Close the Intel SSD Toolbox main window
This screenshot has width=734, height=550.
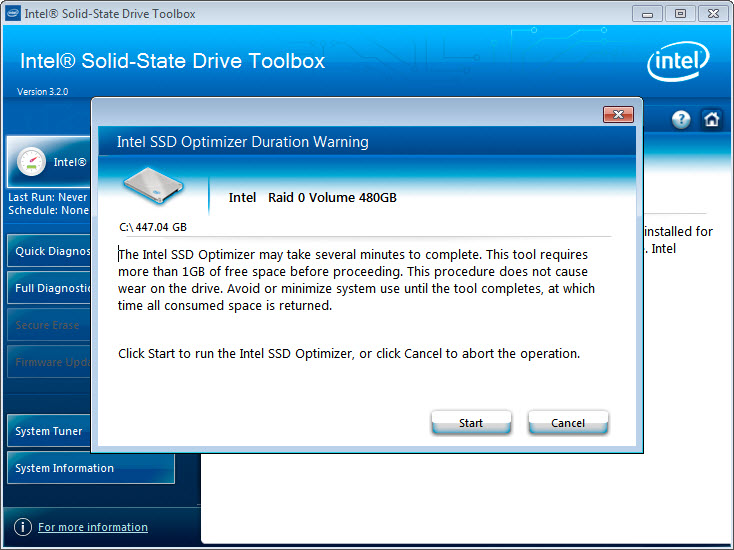[713, 14]
